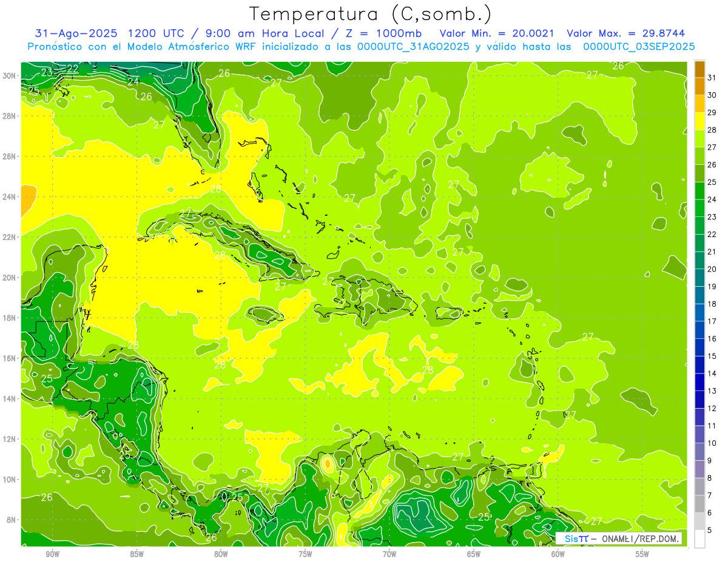728x562 pixels.
Task: Click '9:00 am Hora Local' text
Action: point(266,33)
